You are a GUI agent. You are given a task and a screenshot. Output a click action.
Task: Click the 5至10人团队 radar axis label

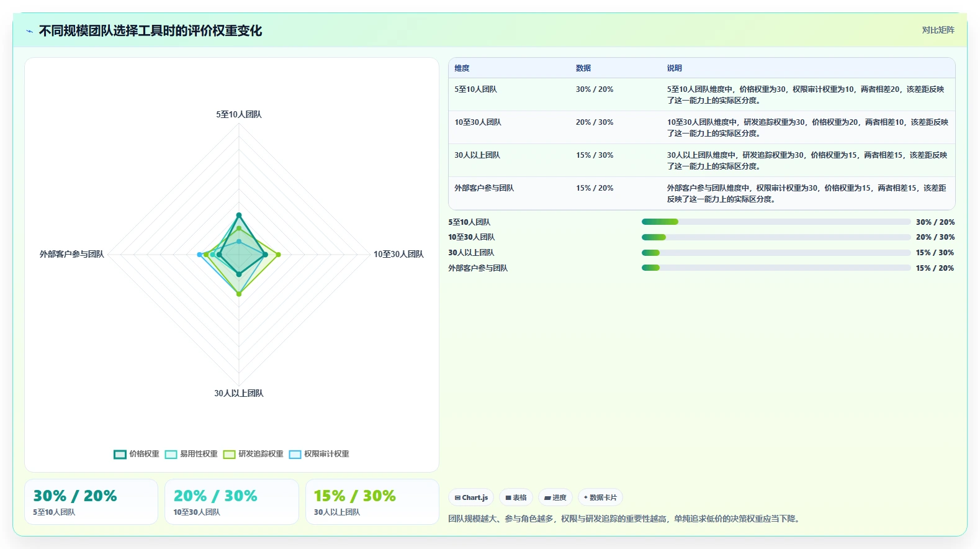point(239,114)
